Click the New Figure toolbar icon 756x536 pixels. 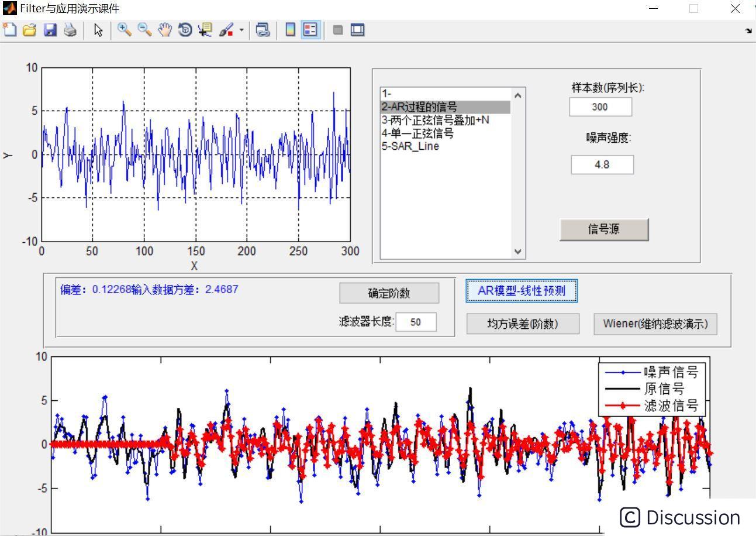10,30
